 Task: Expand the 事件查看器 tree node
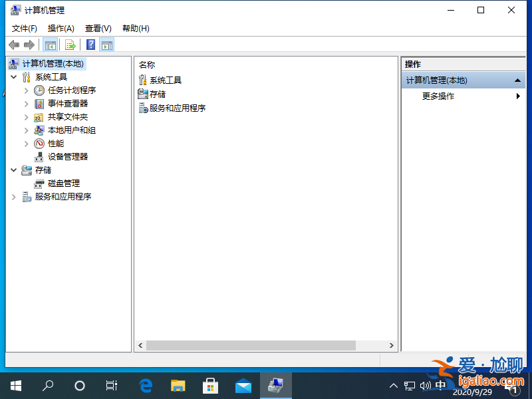(x=27, y=103)
